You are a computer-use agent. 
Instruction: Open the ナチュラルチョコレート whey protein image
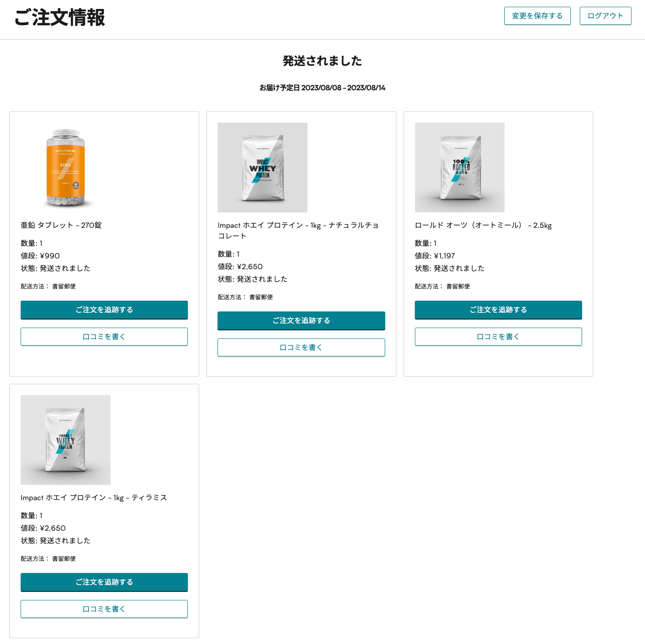[262, 168]
